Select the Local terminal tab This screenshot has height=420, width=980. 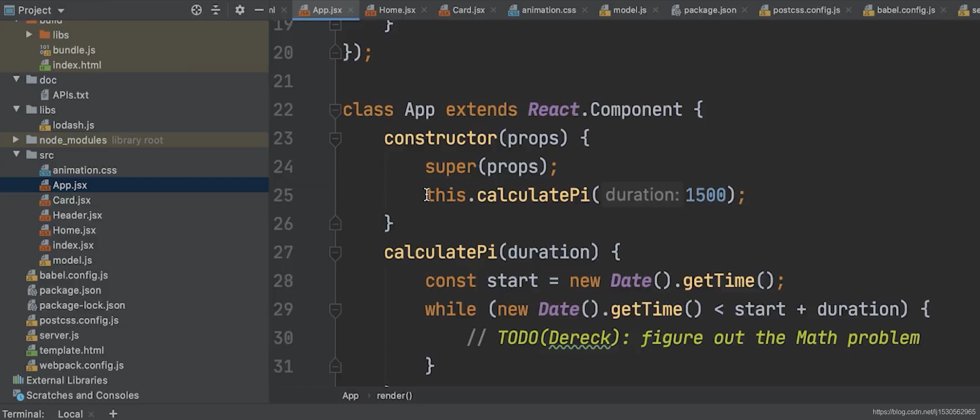pyautogui.click(x=70, y=414)
